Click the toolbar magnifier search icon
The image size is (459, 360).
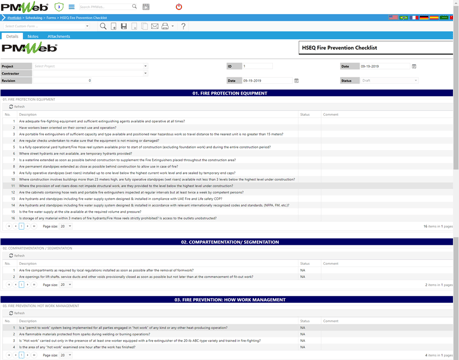(103, 26)
